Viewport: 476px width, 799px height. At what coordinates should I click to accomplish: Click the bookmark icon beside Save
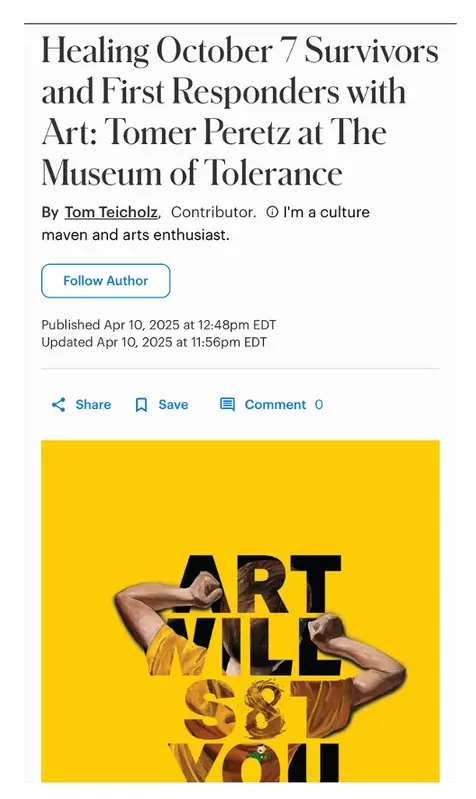pyautogui.click(x=141, y=405)
